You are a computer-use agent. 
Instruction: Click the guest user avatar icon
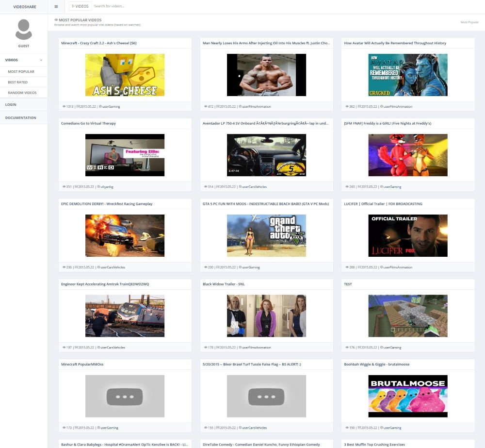(24, 30)
